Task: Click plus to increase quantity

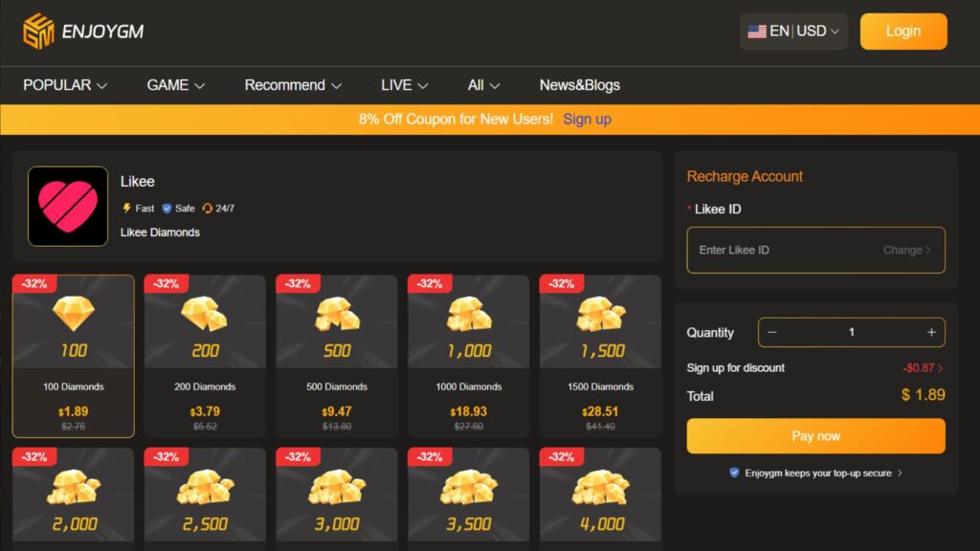Action: (x=929, y=332)
